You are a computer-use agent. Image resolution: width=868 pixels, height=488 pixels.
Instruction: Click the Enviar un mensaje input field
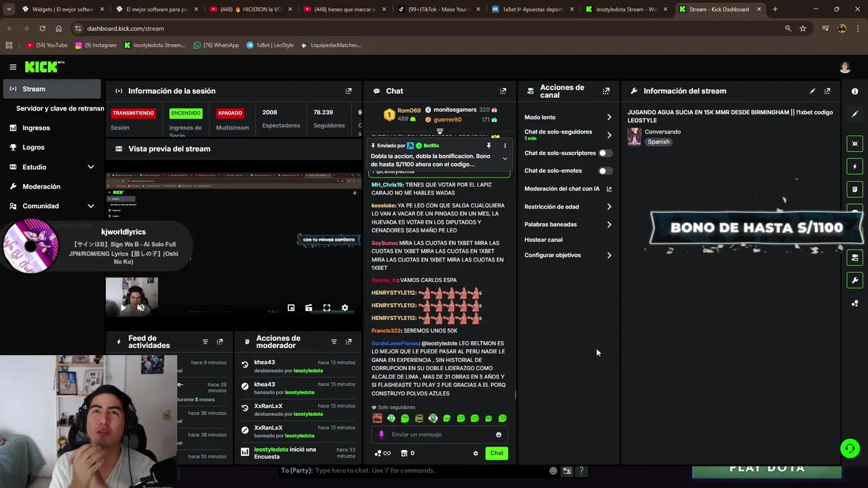[439, 434]
